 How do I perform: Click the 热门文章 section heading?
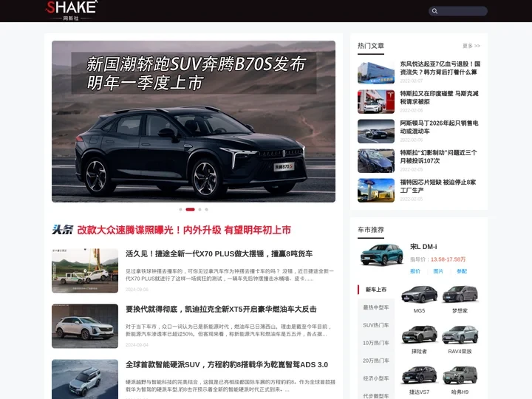tap(371, 46)
